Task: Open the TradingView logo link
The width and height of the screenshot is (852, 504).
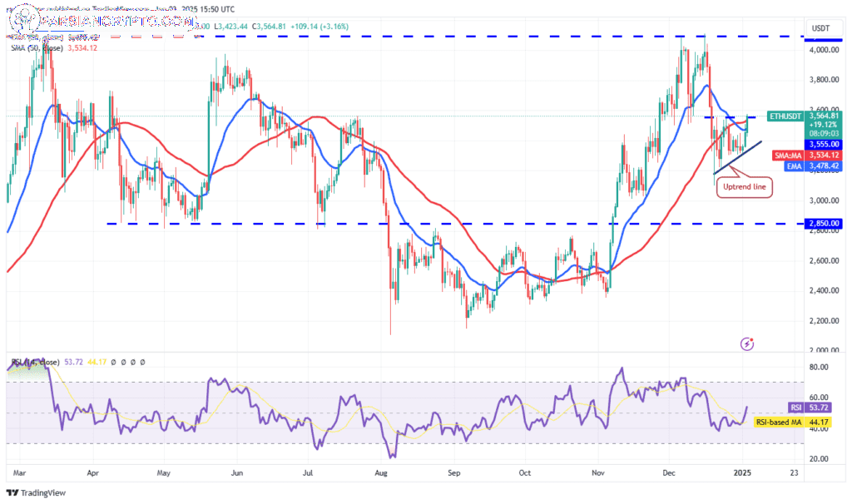Action: pos(36,492)
